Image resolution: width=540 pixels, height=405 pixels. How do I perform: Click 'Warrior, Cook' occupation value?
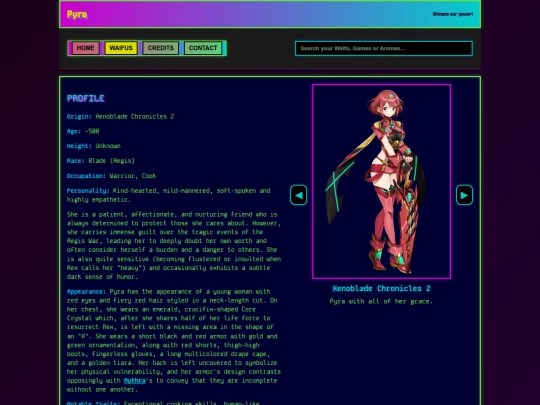tap(133, 176)
